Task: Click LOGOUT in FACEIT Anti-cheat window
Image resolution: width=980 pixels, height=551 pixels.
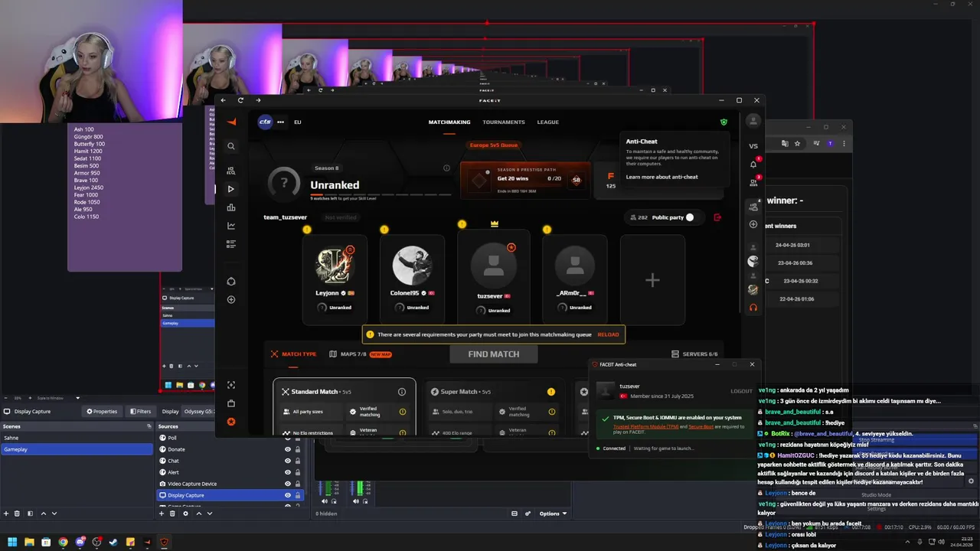Action: point(741,391)
